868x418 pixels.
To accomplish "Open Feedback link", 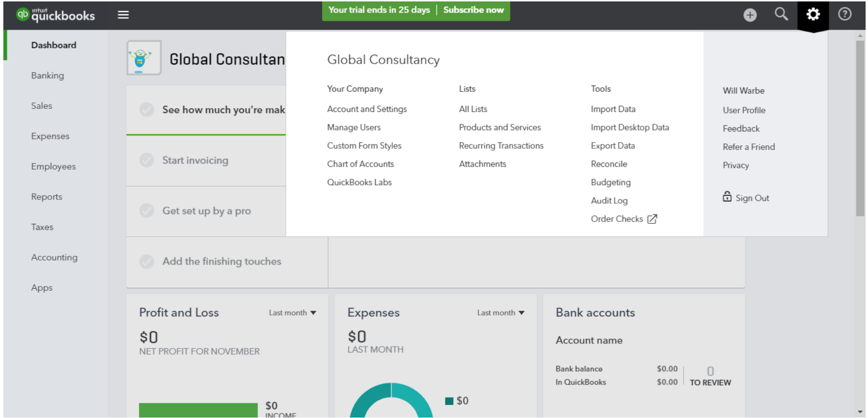I will 741,129.
